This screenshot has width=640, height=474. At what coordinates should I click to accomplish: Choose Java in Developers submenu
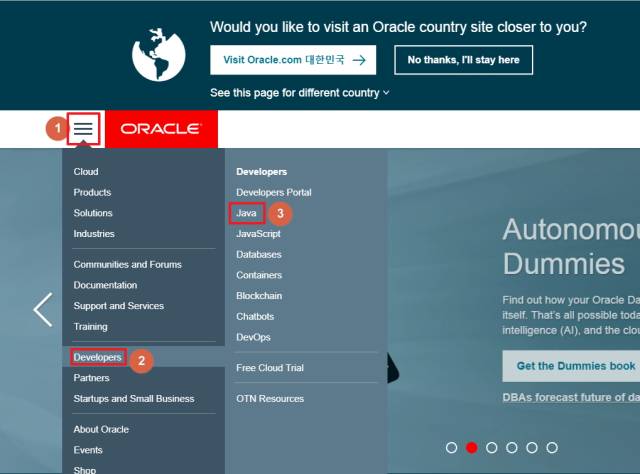tap(247, 213)
